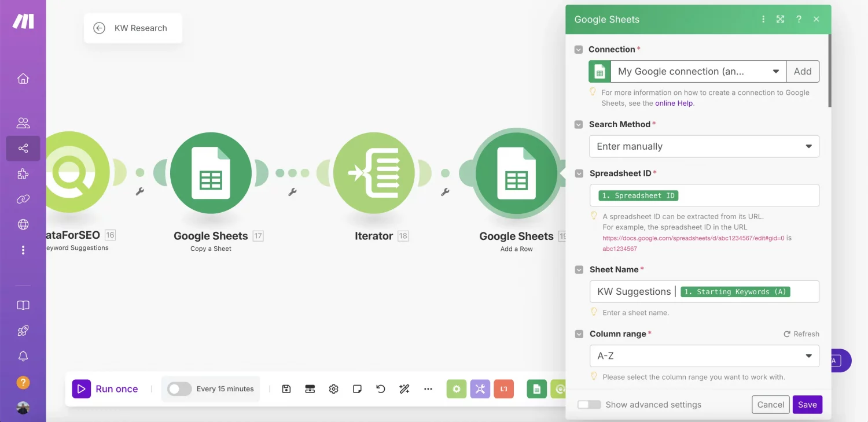Open the rocket What's new icon
Screen dimensions: 868x422
tap(23, 331)
